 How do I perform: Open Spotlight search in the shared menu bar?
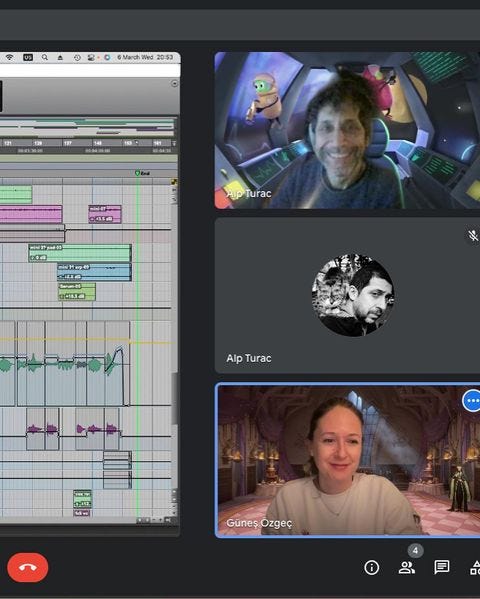tap(45, 57)
